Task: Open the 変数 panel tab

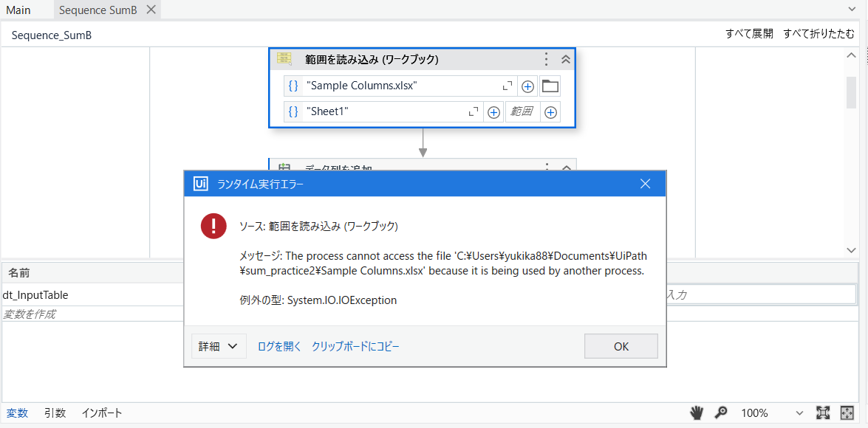Action: click(x=16, y=413)
